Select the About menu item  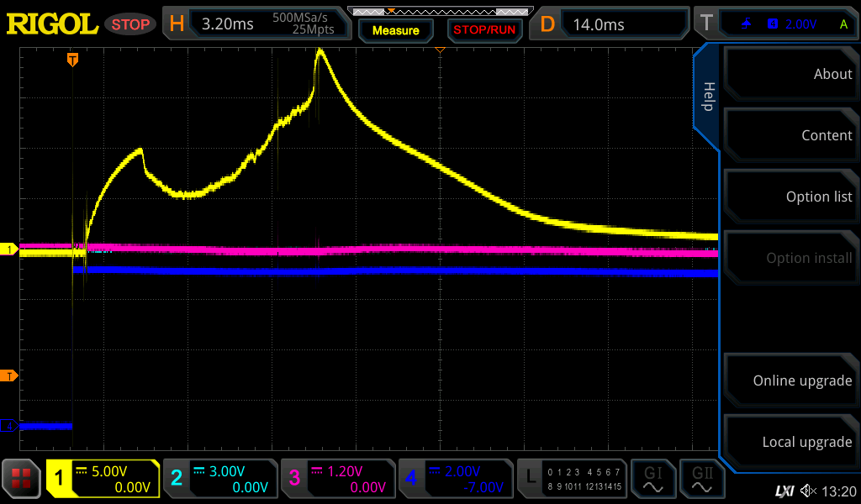[790, 74]
